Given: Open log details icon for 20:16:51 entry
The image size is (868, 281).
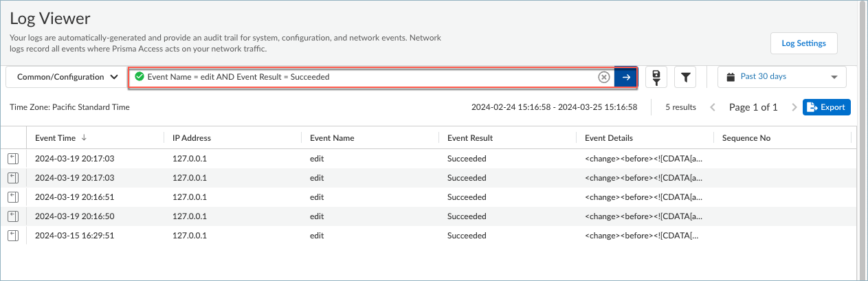Looking at the screenshot, I should pyautogui.click(x=13, y=197).
